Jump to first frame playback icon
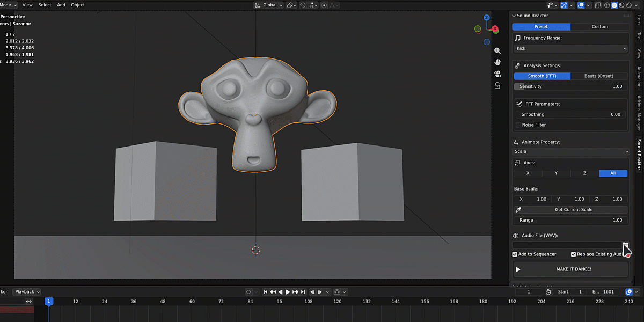The height and width of the screenshot is (322, 644). [265, 292]
